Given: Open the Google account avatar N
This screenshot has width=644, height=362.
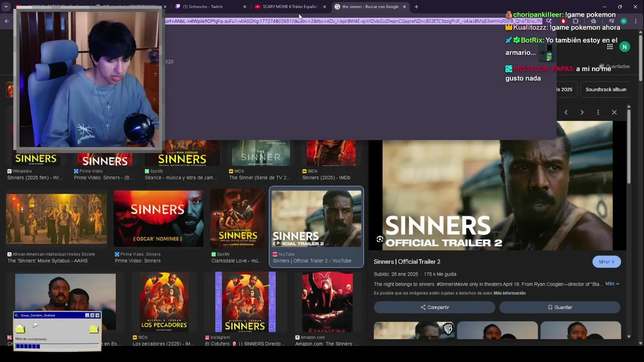Looking at the screenshot, I should coord(624,47).
